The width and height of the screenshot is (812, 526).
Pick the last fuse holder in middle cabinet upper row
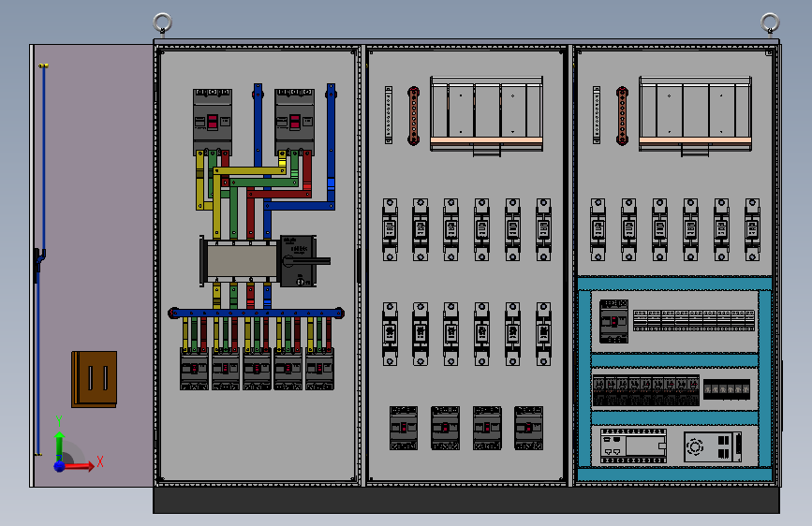coord(543,229)
